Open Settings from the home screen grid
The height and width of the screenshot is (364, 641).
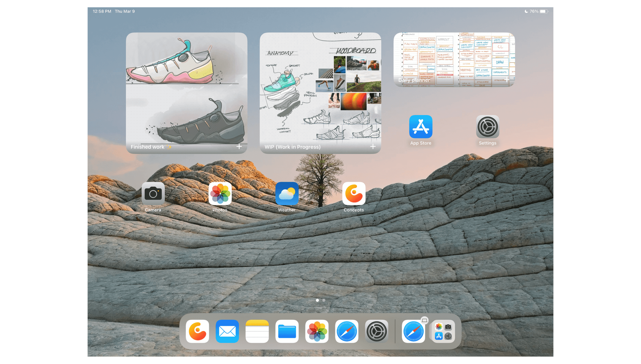click(x=487, y=127)
